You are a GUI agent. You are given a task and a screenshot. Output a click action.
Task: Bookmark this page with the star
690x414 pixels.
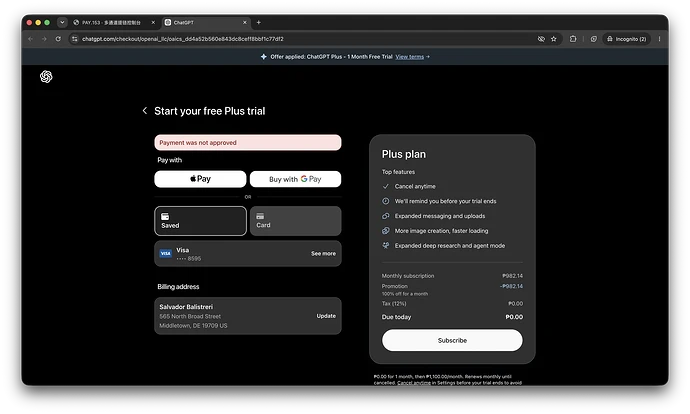pyautogui.click(x=554, y=39)
